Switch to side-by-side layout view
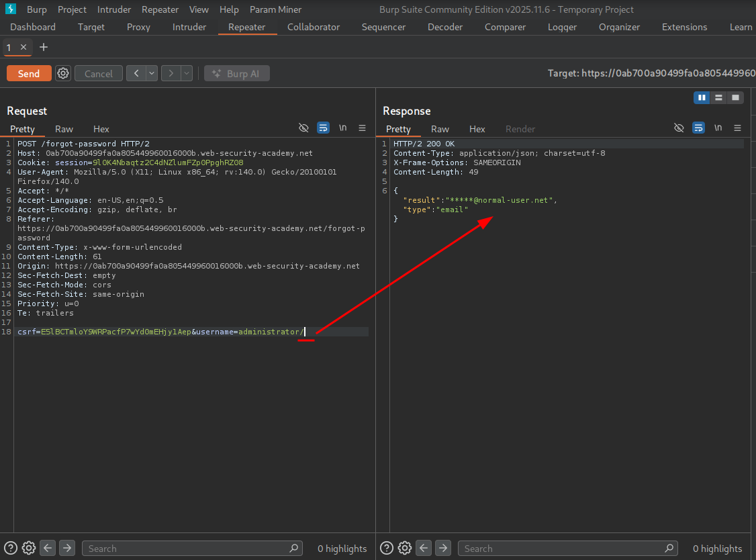756x560 pixels. (702, 97)
